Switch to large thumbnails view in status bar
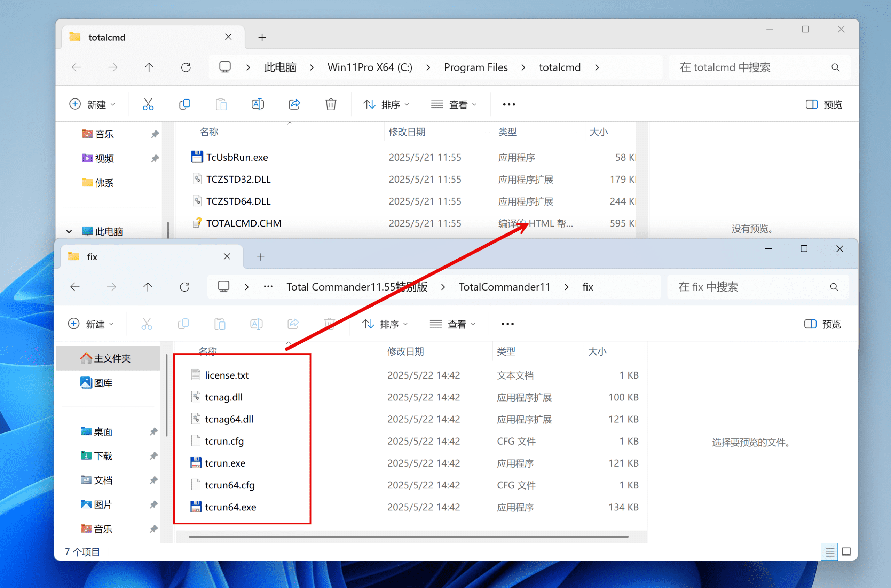Image resolution: width=891 pixels, height=588 pixels. coord(846,552)
